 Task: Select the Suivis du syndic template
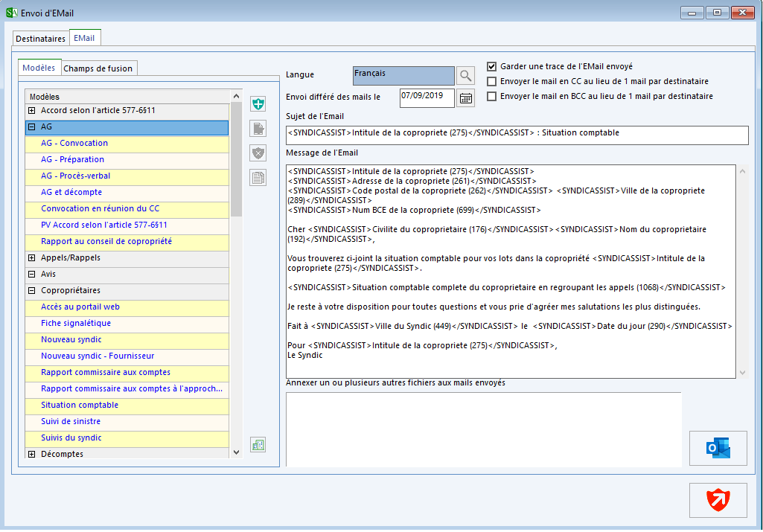coord(127,438)
